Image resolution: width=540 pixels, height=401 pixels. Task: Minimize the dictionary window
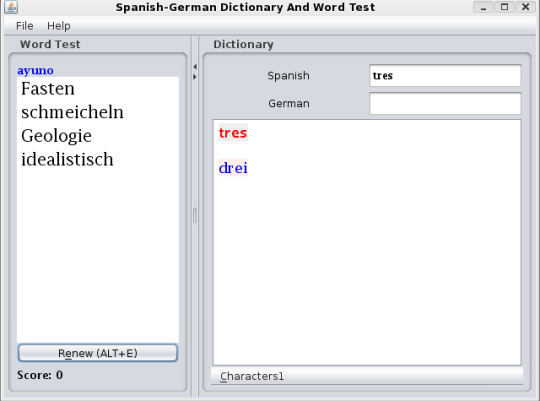(484, 7)
